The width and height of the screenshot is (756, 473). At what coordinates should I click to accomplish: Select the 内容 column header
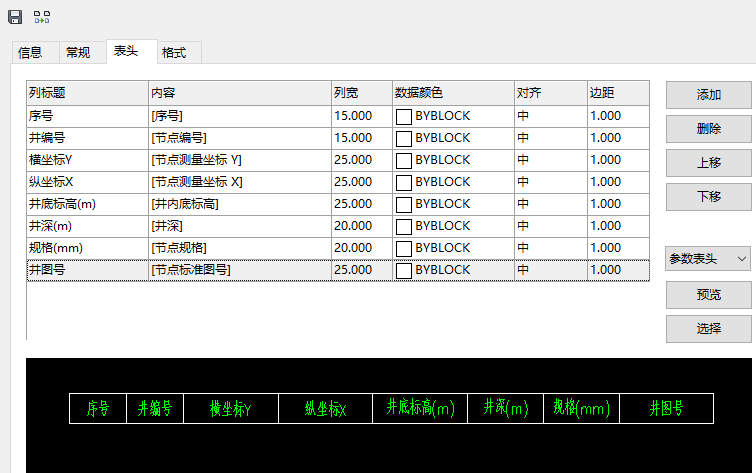click(x=240, y=93)
